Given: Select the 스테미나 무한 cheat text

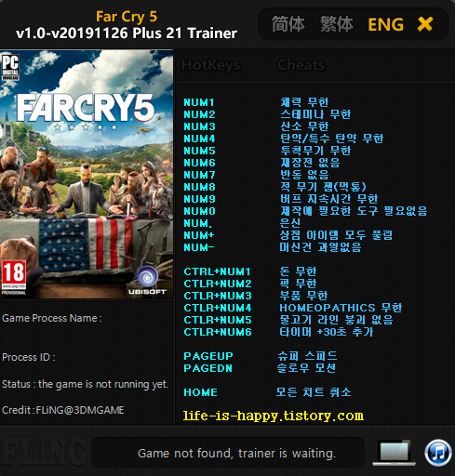Looking at the screenshot, I should pos(315,114).
